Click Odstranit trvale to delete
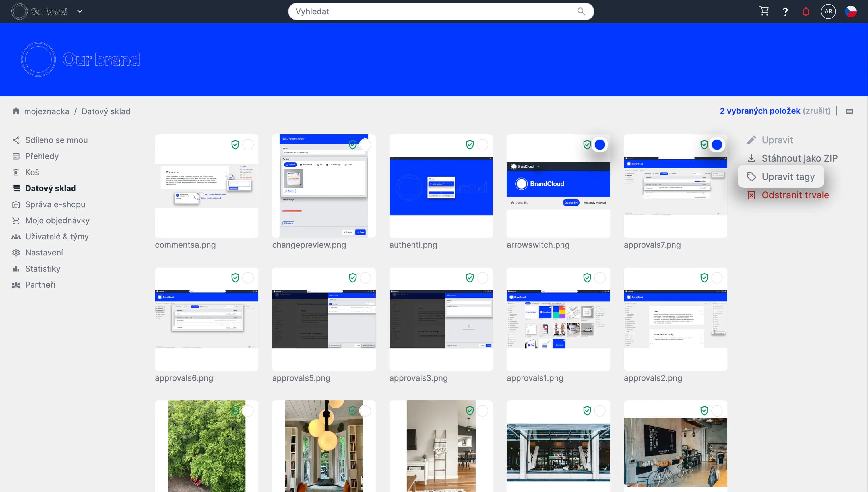Viewport: 868px width, 492px height. pos(795,195)
